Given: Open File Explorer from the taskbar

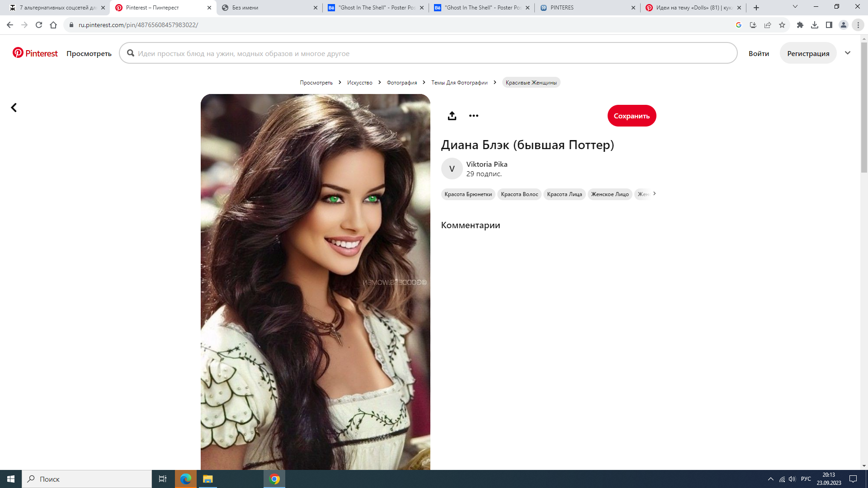Looking at the screenshot, I should point(208,479).
